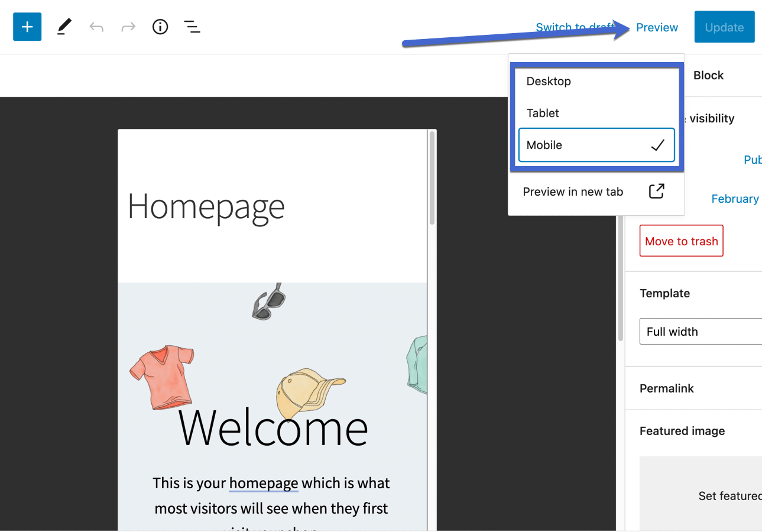Screen dimensions: 762x532
Task: Click the checkmark on the Mobile option
Action: point(657,145)
